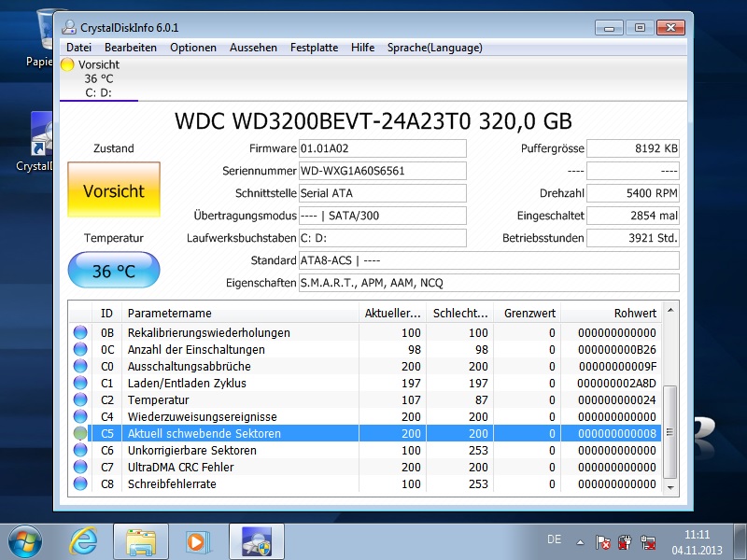Click status orb of UltraDMA CRC Fehler row
Screen dimensions: 747x560
coord(80,467)
